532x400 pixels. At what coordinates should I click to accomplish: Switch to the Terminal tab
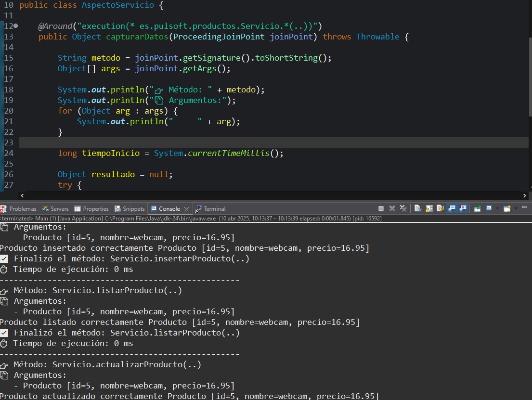[214, 209]
